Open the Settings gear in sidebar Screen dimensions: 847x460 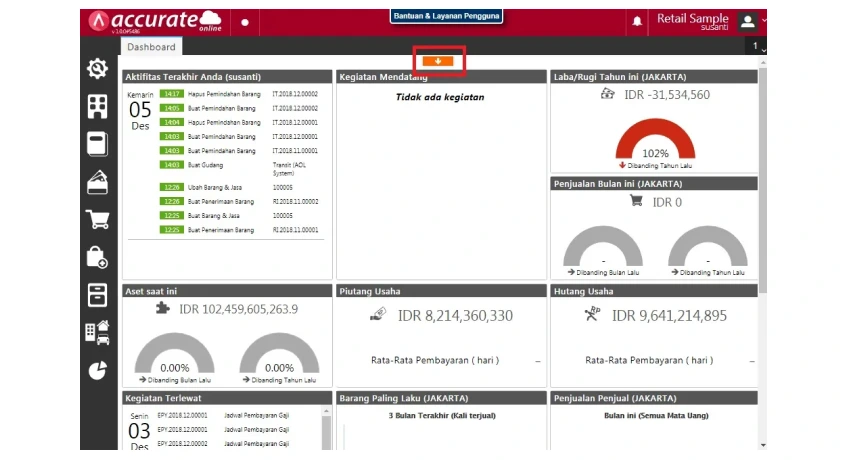click(x=98, y=69)
